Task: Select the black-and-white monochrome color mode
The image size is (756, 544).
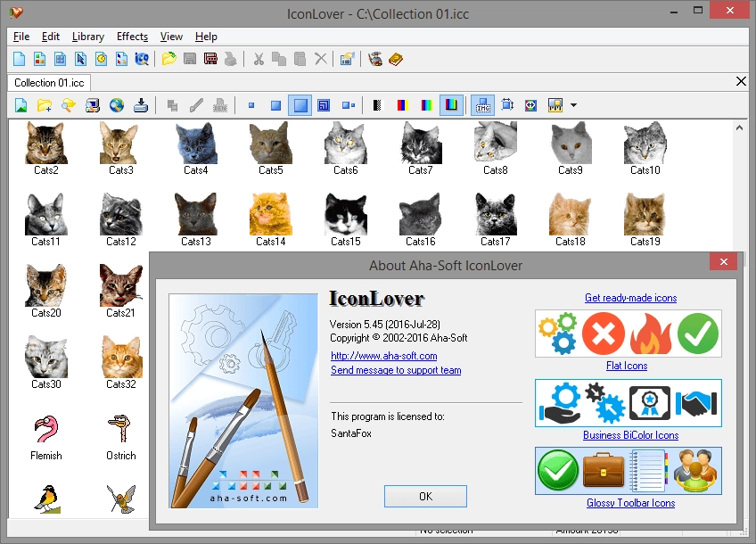Action: [x=377, y=105]
